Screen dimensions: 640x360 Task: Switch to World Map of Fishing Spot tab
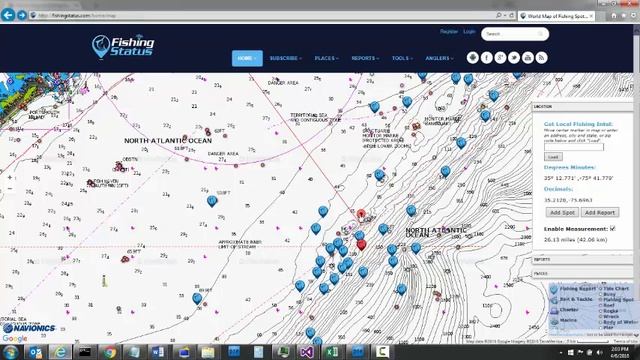(x=557, y=16)
